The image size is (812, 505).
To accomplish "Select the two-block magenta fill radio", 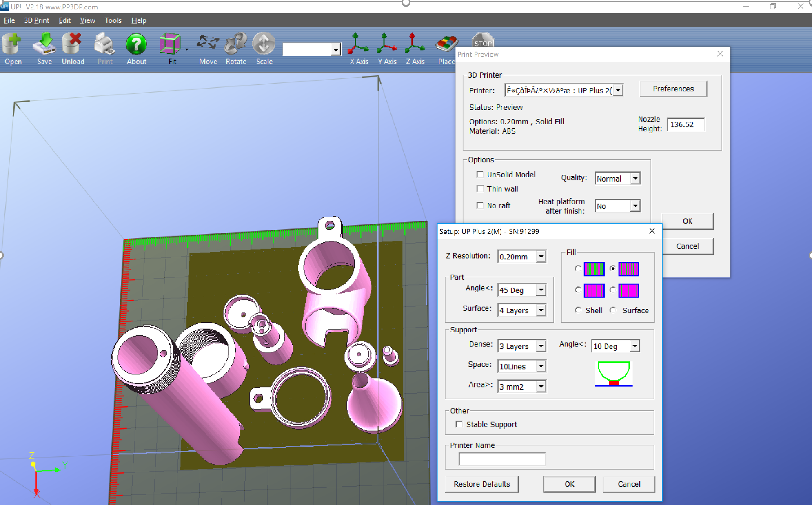I will tap(612, 290).
